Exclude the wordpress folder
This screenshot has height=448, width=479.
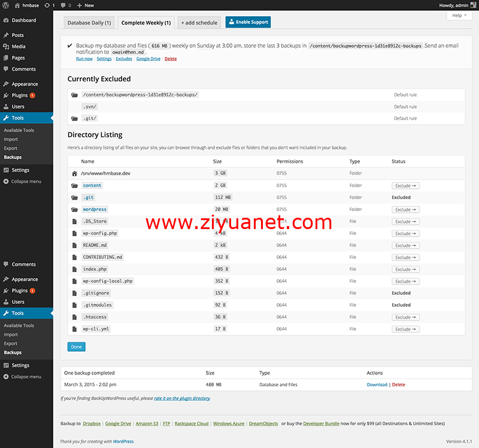[x=405, y=210]
